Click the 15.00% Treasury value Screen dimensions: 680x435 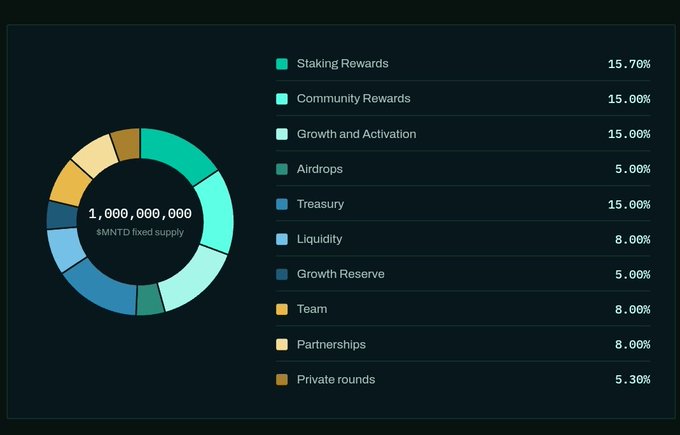pos(629,205)
